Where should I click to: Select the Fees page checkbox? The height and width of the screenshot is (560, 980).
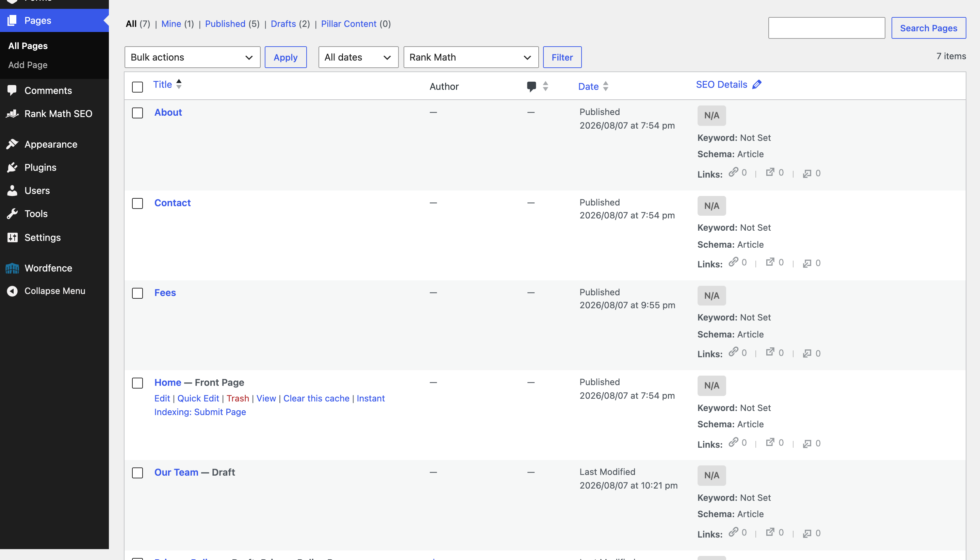(137, 294)
